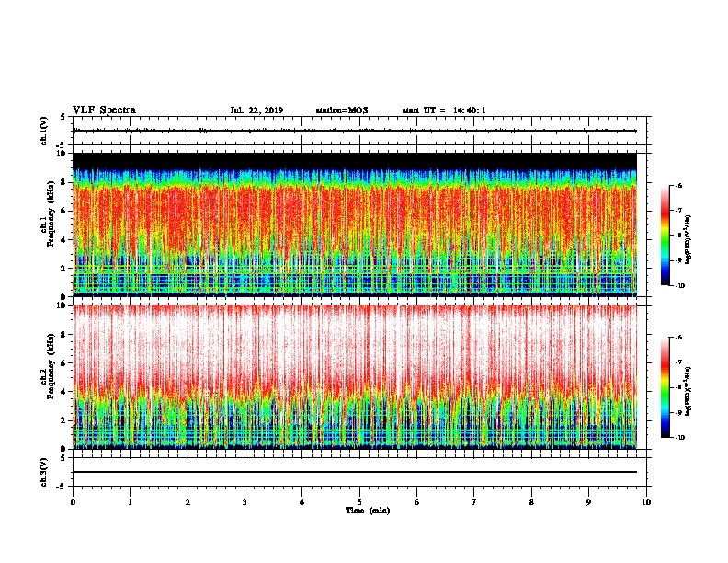Click the "ch.3(V)" axis label

tap(43, 473)
